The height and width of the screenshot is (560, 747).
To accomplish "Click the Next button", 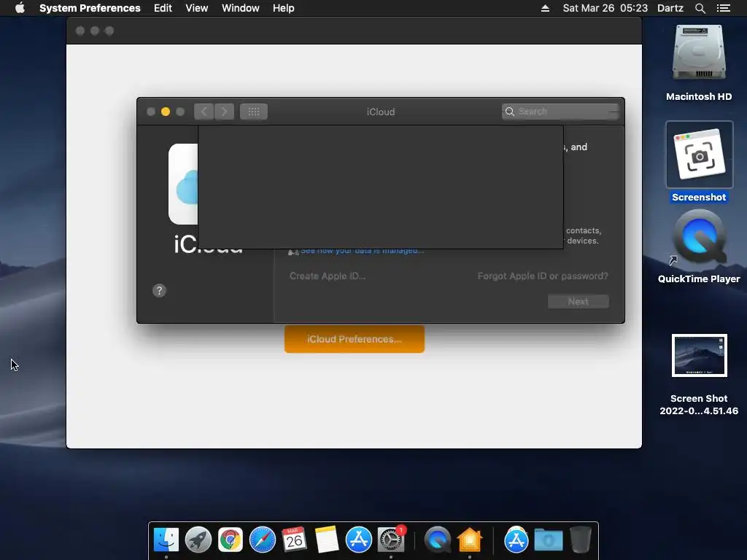I will click(578, 301).
